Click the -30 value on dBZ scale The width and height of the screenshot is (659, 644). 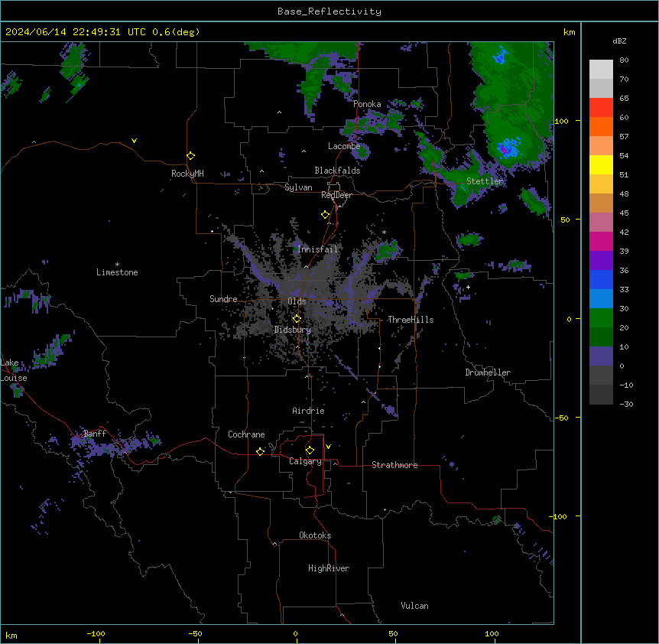tap(626, 404)
